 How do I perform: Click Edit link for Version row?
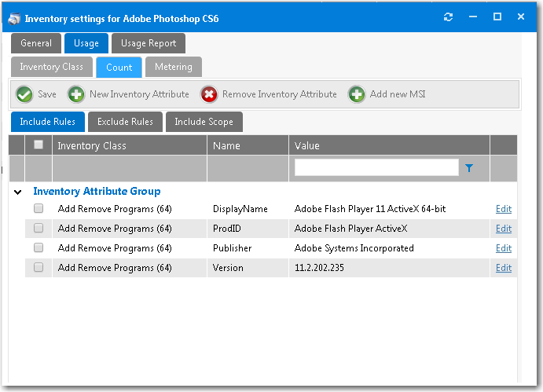(503, 268)
